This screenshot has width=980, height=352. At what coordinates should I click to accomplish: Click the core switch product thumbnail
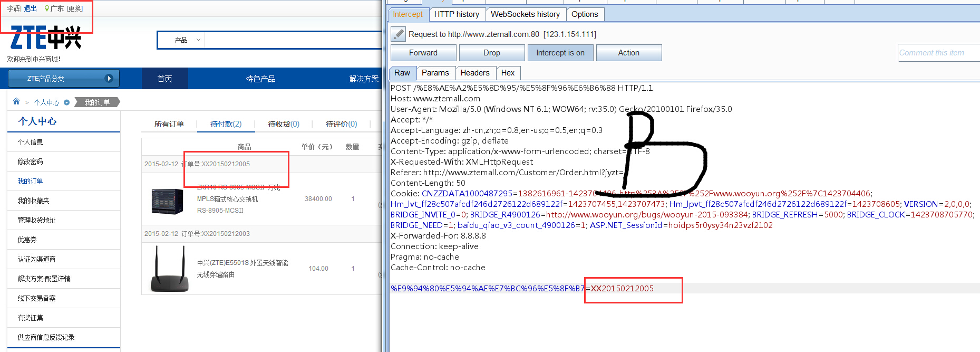(x=167, y=201)
